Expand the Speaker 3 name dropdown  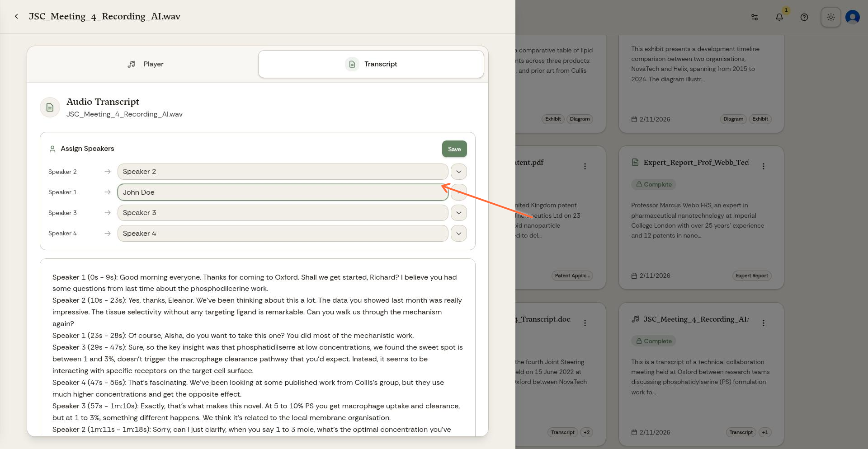coord(458,213)
